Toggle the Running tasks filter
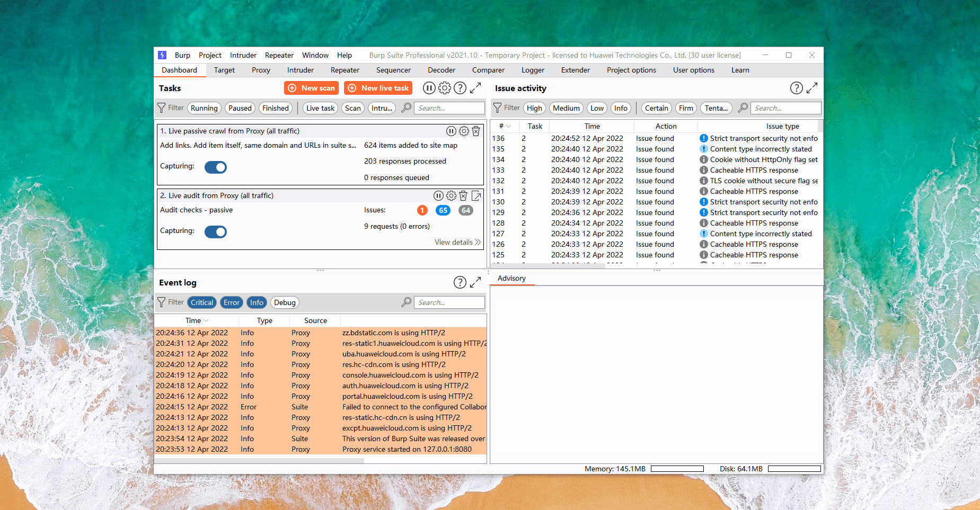Image resolution: width=980 pixels, height=510 pixels. point(204,108)
